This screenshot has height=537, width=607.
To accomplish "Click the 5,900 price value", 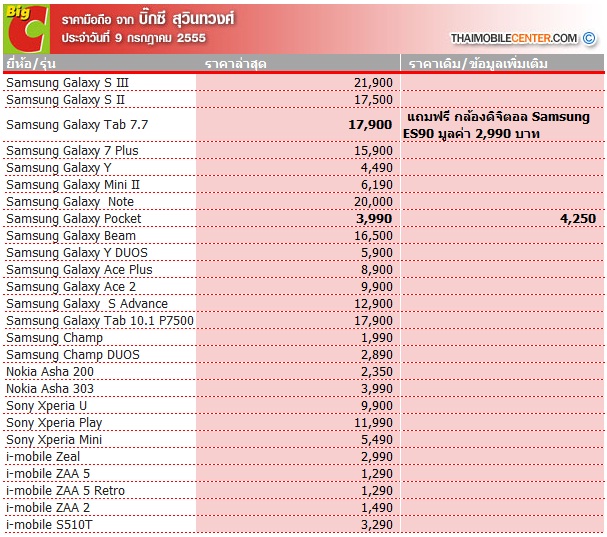I will (377, 253).
